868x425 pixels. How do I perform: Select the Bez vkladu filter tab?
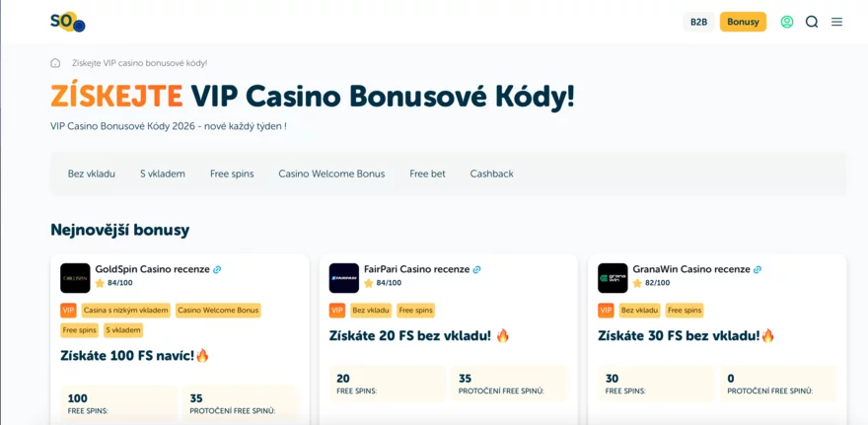(92, 174)
